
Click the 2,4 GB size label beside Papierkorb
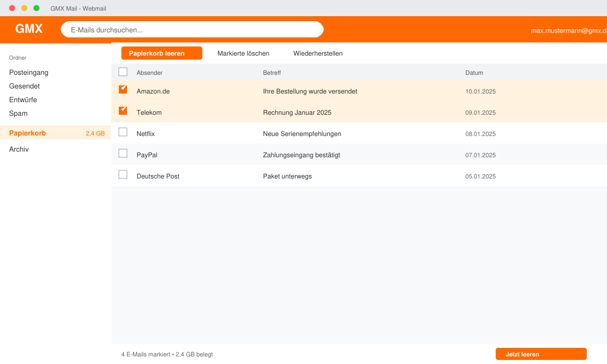pyautogui.click(x=95, y=133)
